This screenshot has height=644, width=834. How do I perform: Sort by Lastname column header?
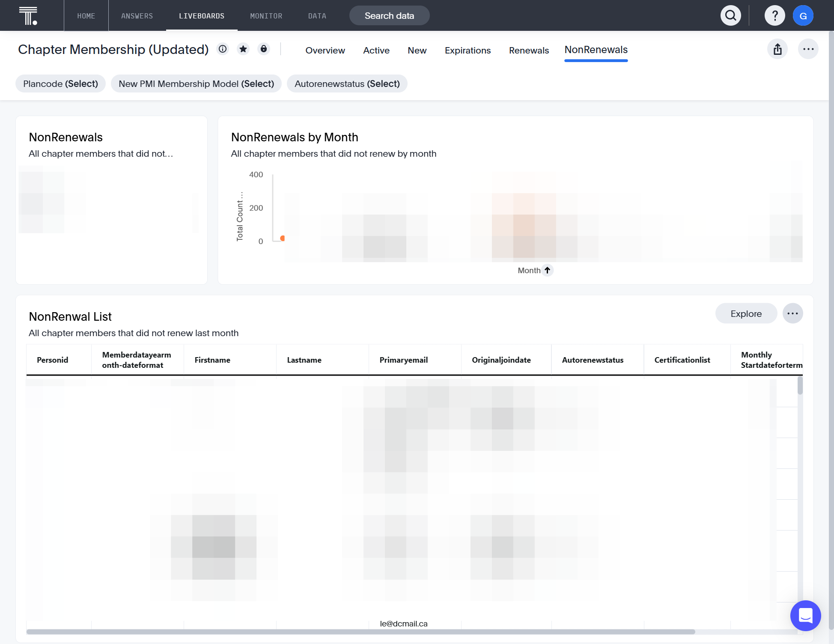tap(323, 360)
